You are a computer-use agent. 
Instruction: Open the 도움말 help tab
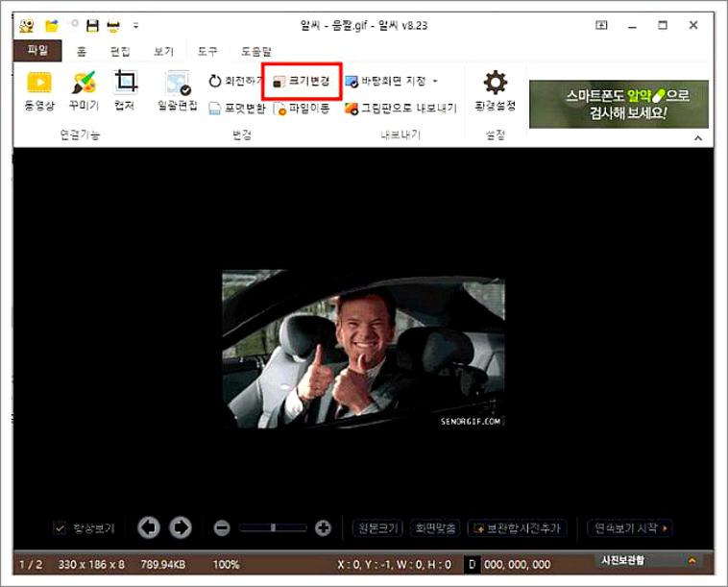(255, 51)
